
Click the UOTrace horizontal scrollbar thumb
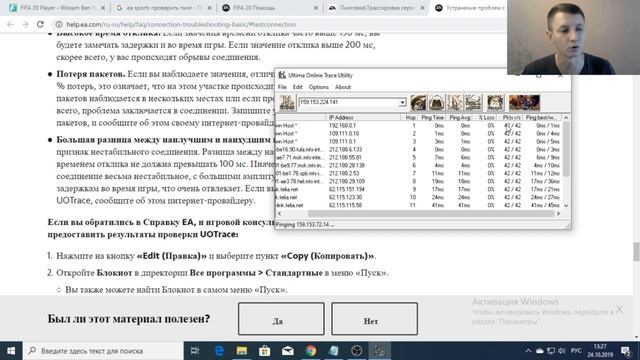pyautogui.click(x=431, y=213)
